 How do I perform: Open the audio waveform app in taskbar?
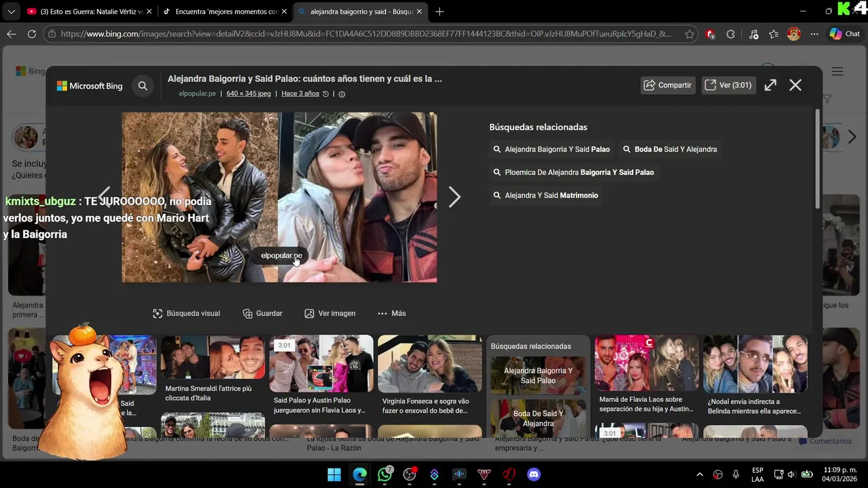(x=459, y=474)
